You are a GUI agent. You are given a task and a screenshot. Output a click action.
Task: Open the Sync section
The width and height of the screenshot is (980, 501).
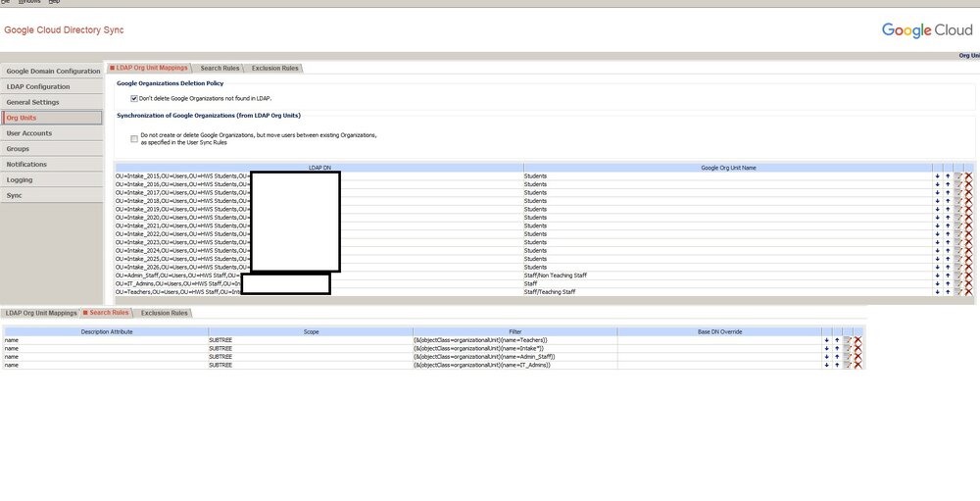click(52, 195)
